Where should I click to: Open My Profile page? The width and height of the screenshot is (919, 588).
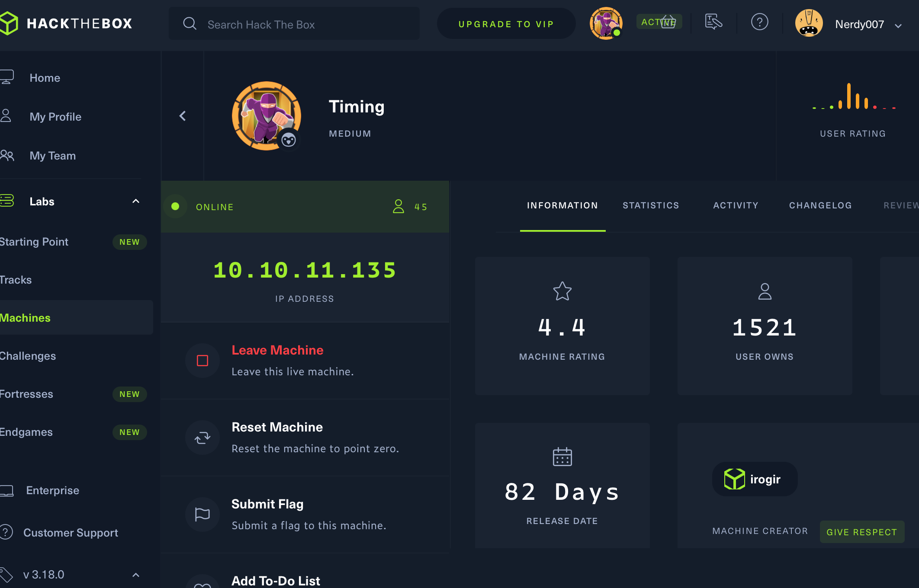pyautogui.click(x=55, y=117)
